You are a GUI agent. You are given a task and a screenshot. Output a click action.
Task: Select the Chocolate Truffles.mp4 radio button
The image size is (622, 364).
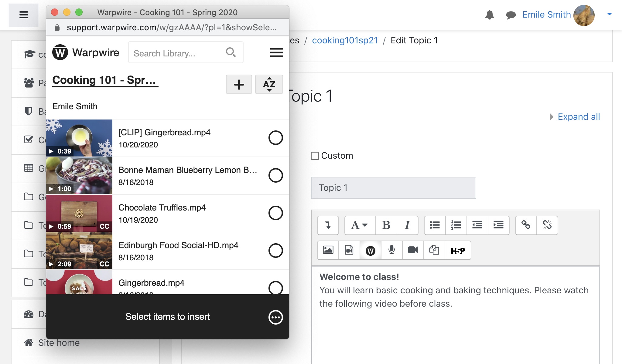point(275,213)
